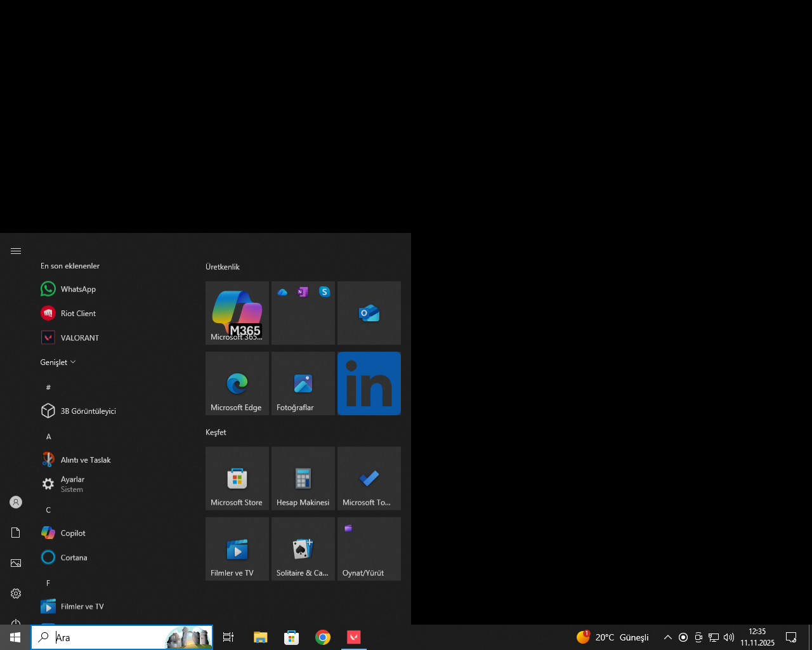Image resolution: width=812 pixels, height=650 pixels.
Task: Open the OneDrive, OneNote, Skype folder tile
Action: coord(303,313)
